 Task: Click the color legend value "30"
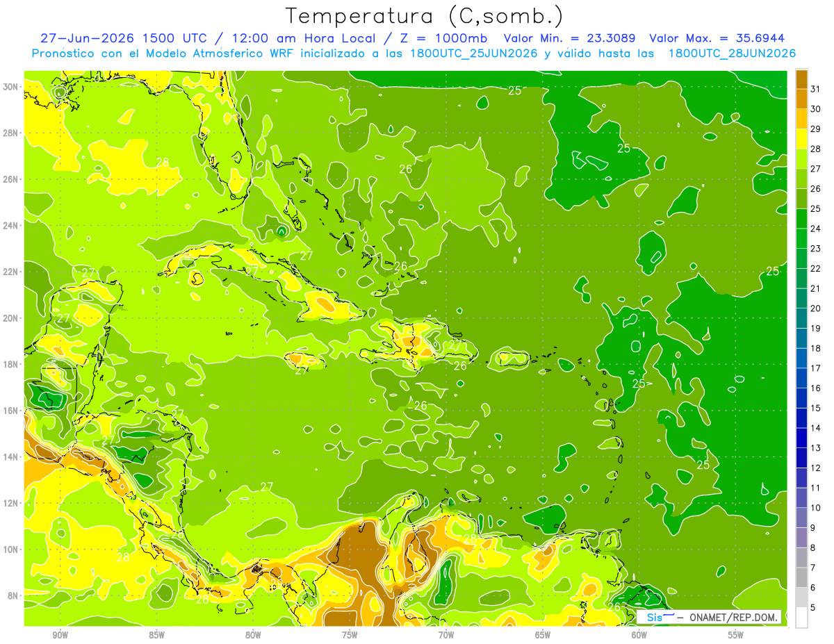[x=816, y=109]
